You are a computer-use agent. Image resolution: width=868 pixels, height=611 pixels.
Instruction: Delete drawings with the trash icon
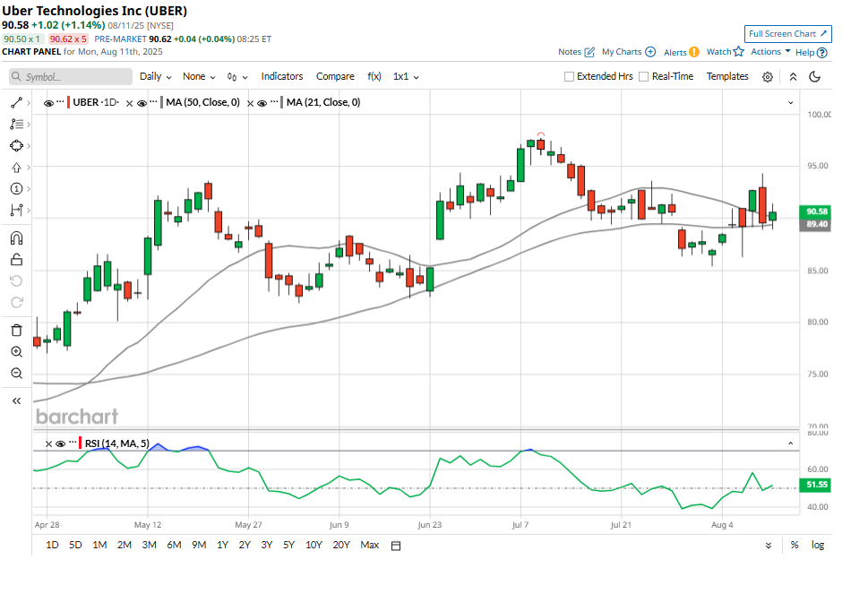point(17,331)
